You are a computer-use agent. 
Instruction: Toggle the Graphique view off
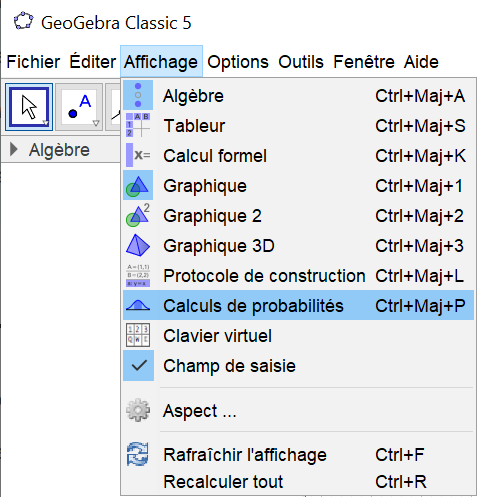pyautogui.click(x=298, y=185)
